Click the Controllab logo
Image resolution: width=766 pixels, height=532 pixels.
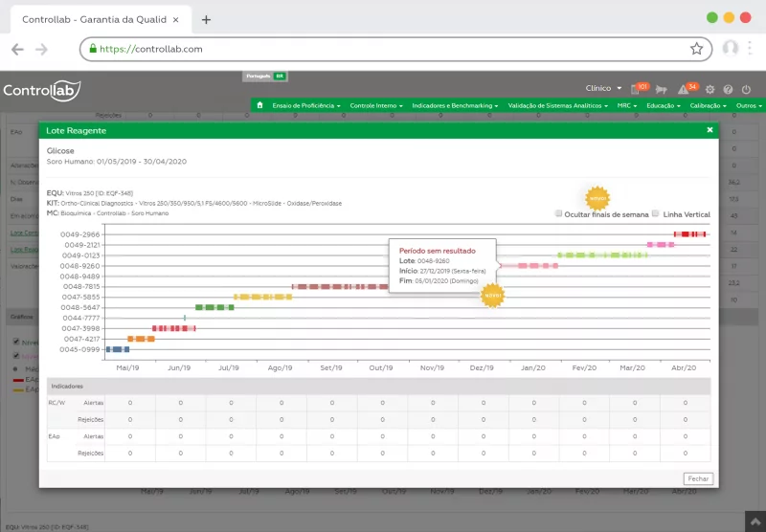tap(41, 90)
